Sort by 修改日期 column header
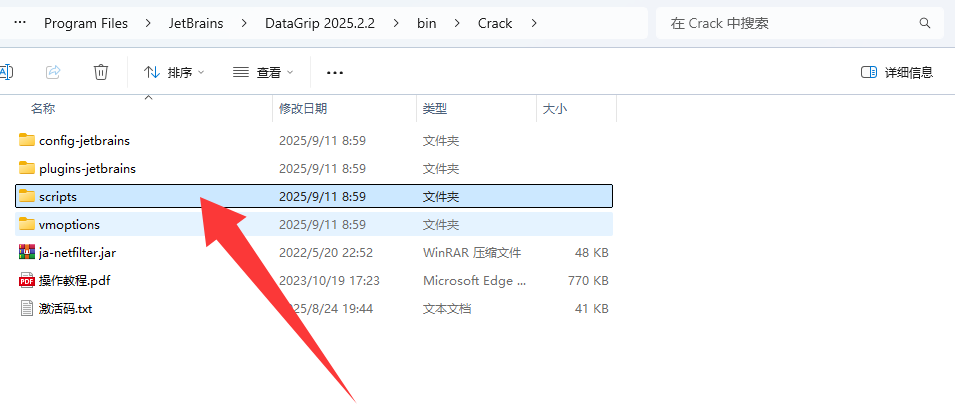The image size is (955, 419). pos(303,108)
